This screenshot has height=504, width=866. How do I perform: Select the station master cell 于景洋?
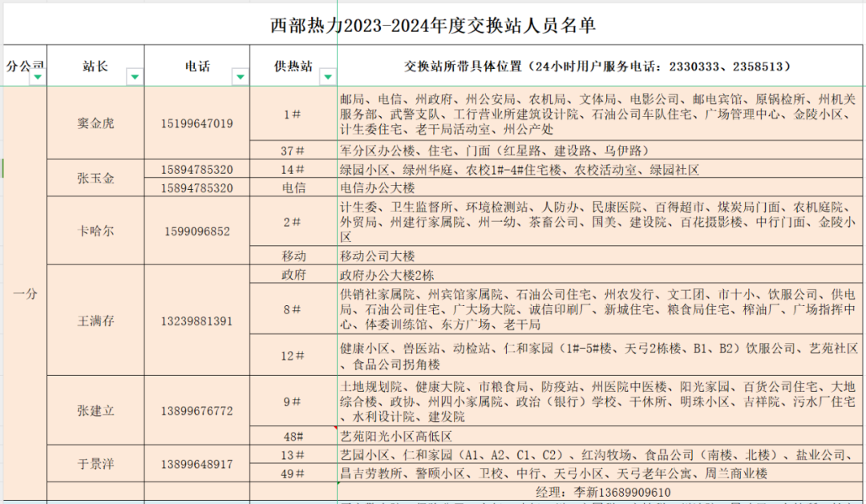click(95, 464)
